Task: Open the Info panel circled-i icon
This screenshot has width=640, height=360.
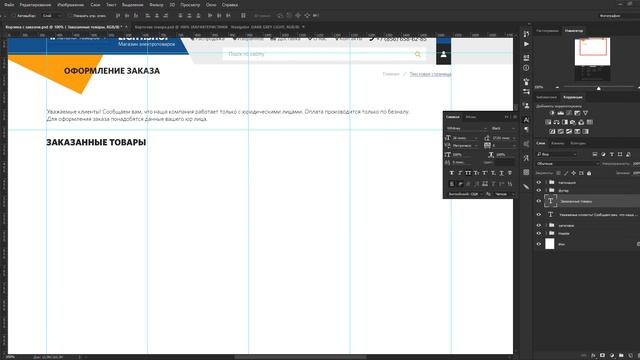Action: [x=526, y=68]
